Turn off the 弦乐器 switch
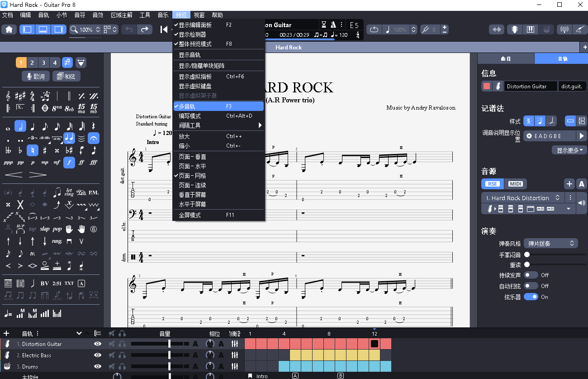Screen dimensions: 588x379 [531, 297]
